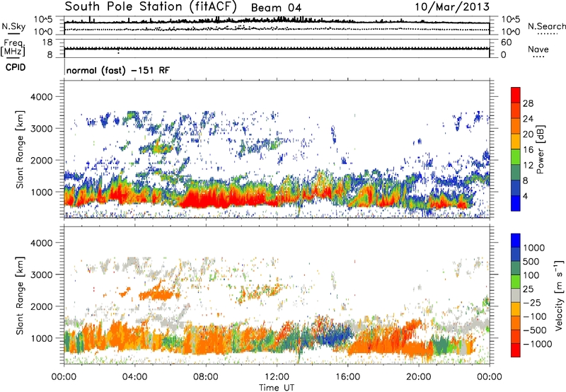Click the 'Velocity [m s-1]' axis label
566x392 pixels.
pos(558,295)
